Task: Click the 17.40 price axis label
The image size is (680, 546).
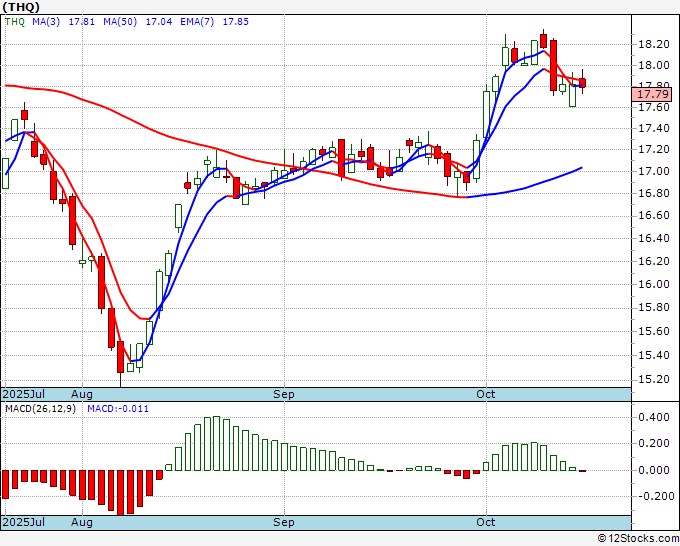Action: pos(653,128)
